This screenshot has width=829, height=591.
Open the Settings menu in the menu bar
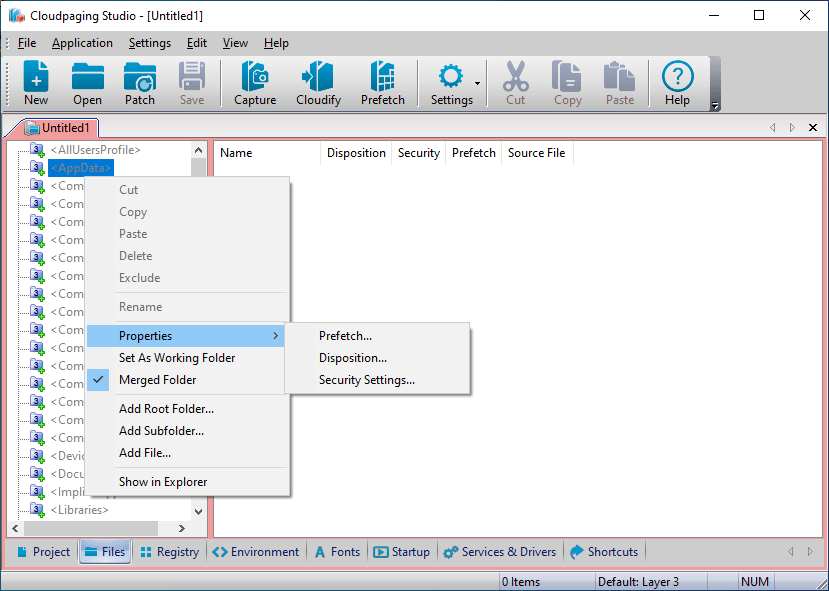[150, 43]
